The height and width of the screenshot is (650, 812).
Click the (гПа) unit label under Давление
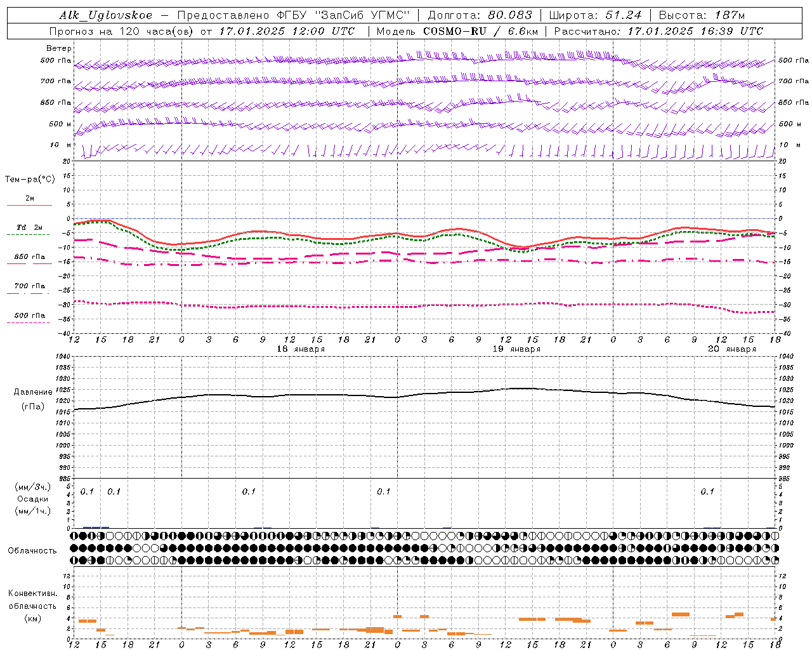pyautogui.click(x=33, y=407)
